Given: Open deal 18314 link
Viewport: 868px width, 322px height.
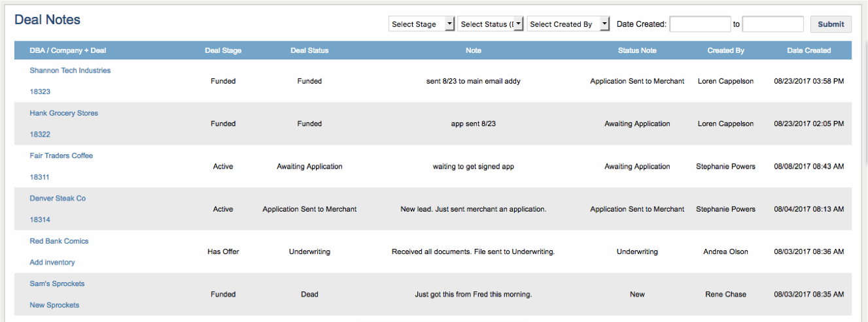Looking at the screenshot, I should click(40, 219).
